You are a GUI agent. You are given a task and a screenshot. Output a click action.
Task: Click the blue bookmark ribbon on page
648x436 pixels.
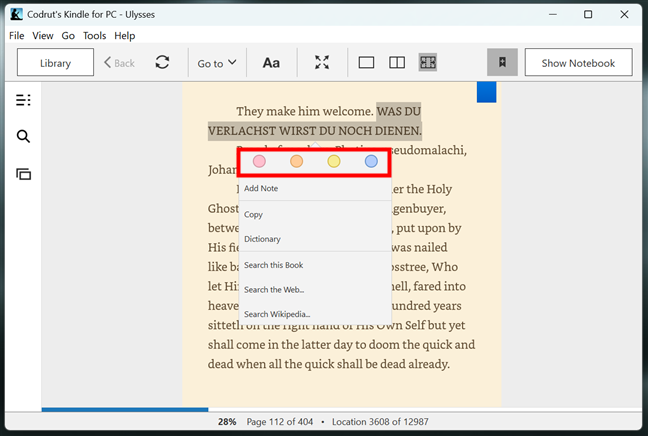486,92
